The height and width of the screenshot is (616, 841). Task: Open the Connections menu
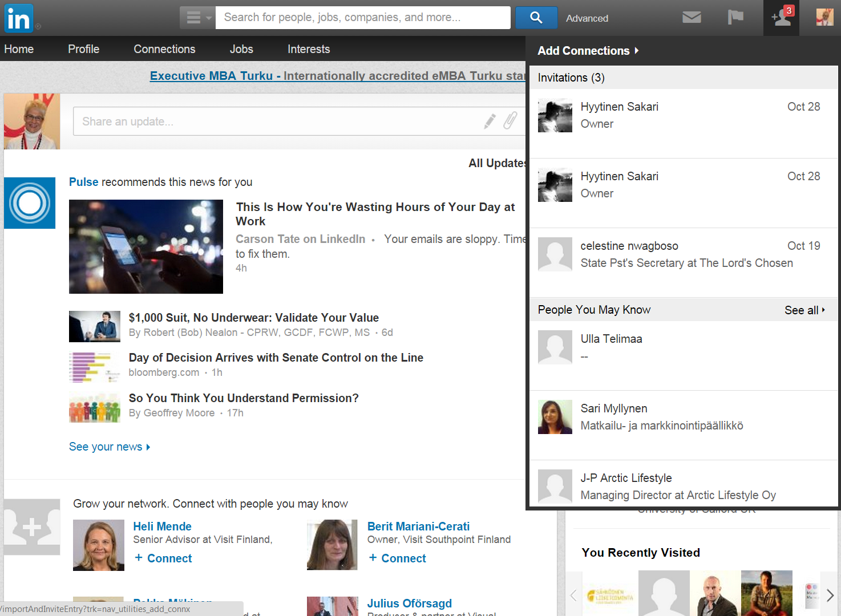pos(164,49)
